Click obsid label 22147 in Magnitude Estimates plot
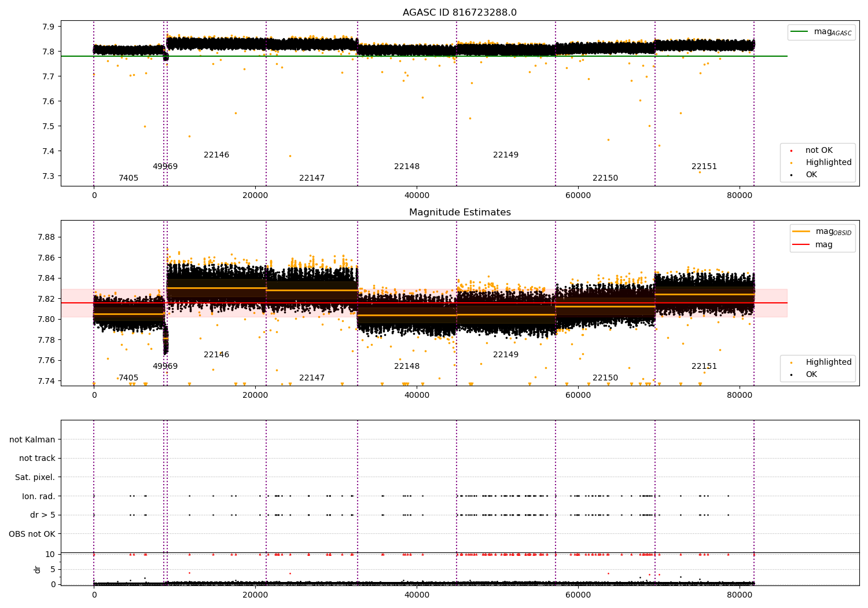The width and height of the screenshot is (868, 608). (x=312, y=378)
